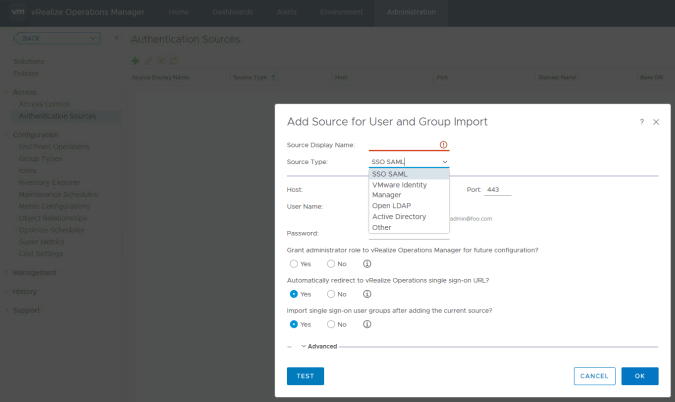
Task: Click info icon for automatic redirect option
Action: [367, 294]
